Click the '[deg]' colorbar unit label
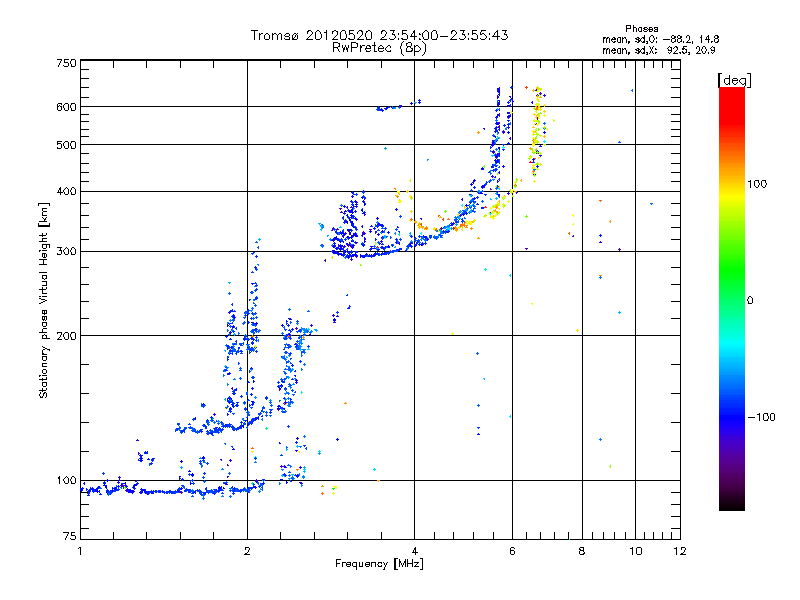 coord(734,80)
